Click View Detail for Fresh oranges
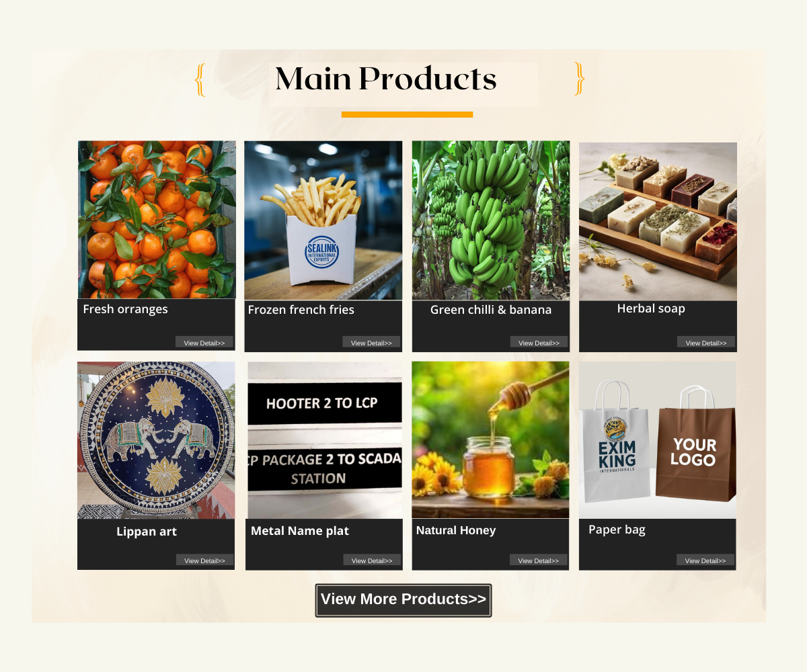807x672 pixels. click(204, 342)
